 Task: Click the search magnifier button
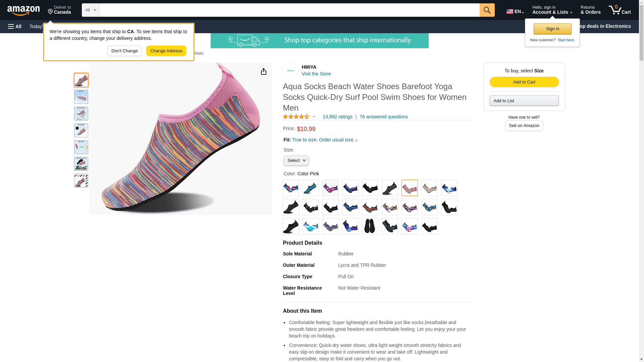(x=487, y=10)
